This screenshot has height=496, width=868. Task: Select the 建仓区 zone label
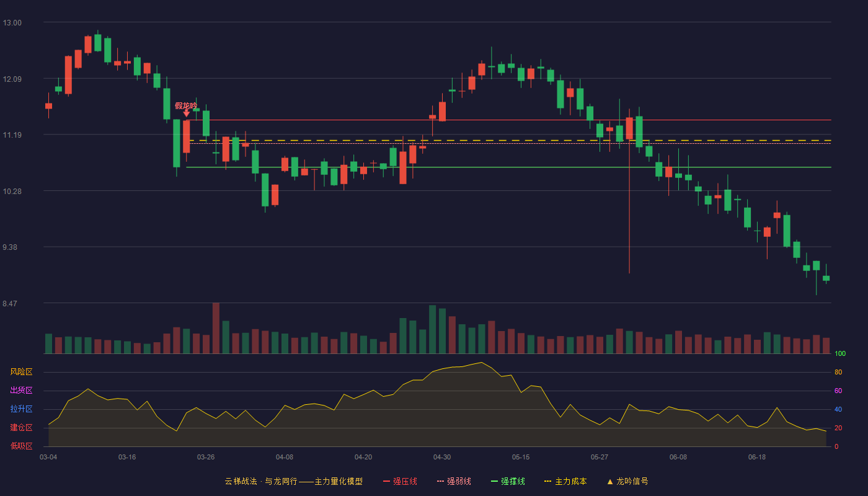(21, 428)
